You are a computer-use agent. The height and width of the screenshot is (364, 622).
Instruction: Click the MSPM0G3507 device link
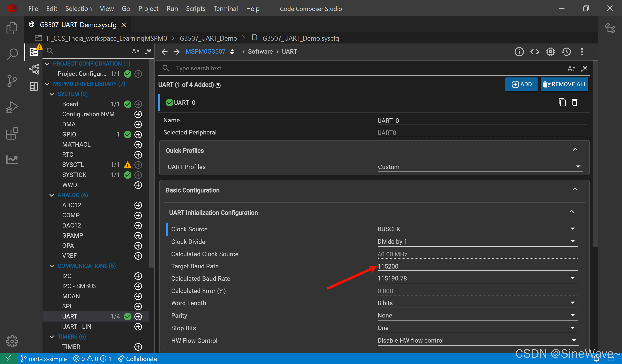click(205, 52)
